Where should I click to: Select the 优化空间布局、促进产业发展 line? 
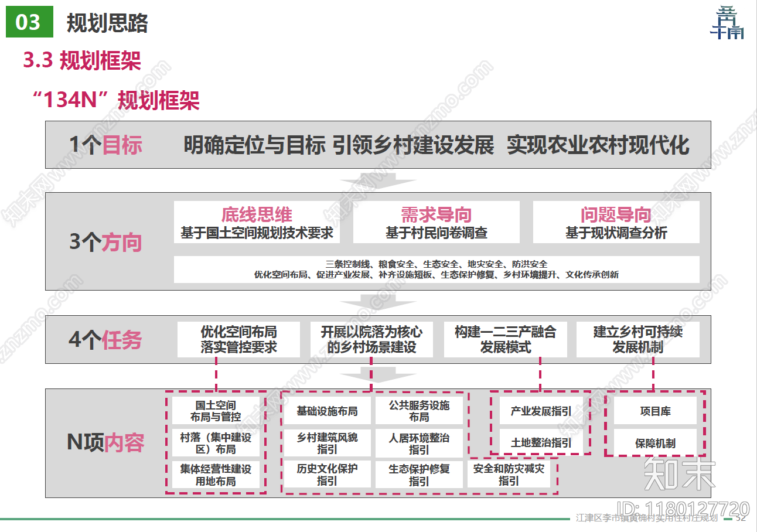(x=437, y=274)
